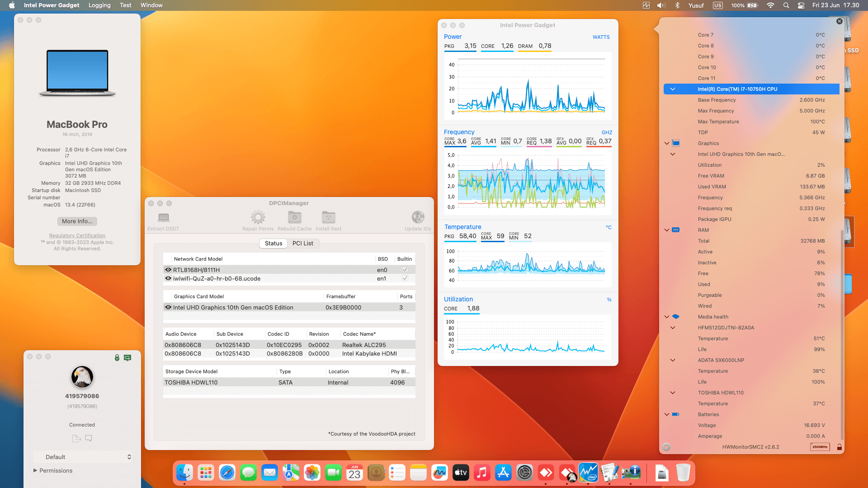868x488 pixels.
Task: Click the volume icon in menu bar
Action: [661, 5]
